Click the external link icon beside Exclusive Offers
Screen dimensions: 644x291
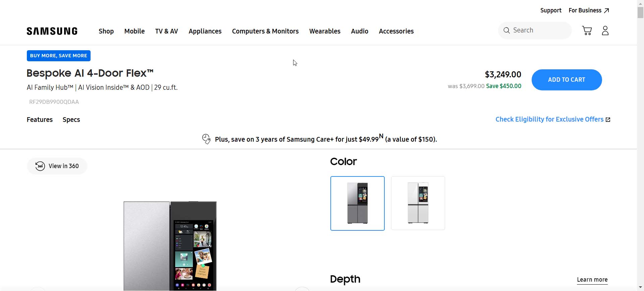click(x=608, y=120)
